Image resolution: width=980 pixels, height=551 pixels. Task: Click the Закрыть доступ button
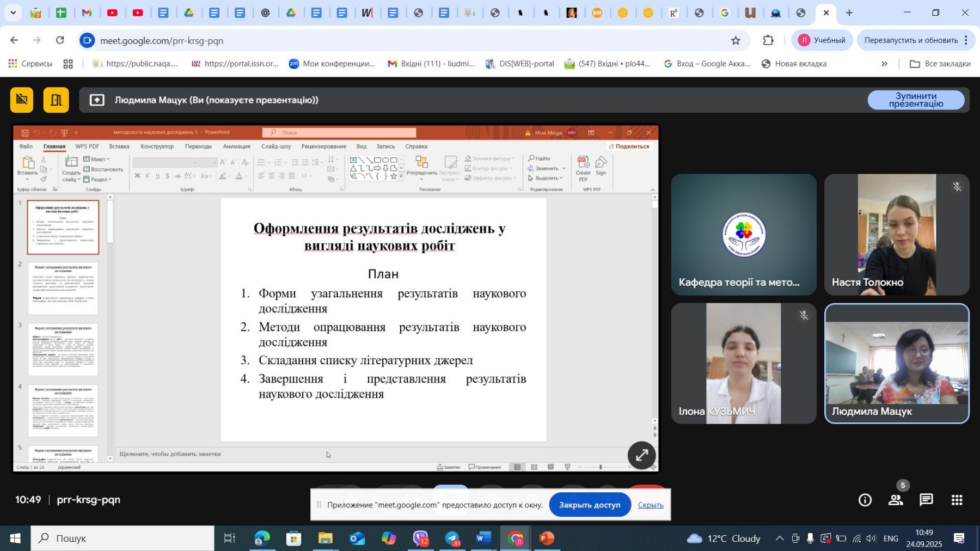590,505
